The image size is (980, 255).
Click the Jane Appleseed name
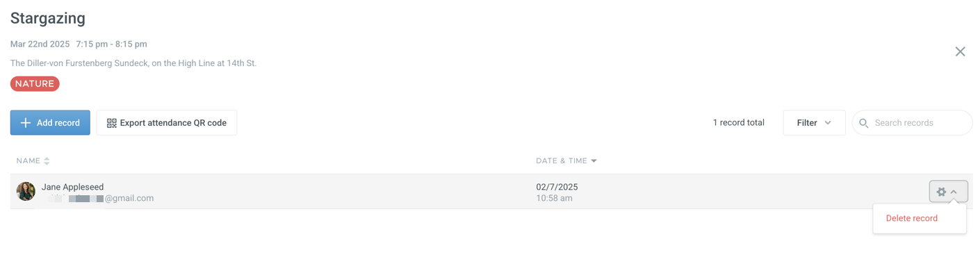[72, 187]
